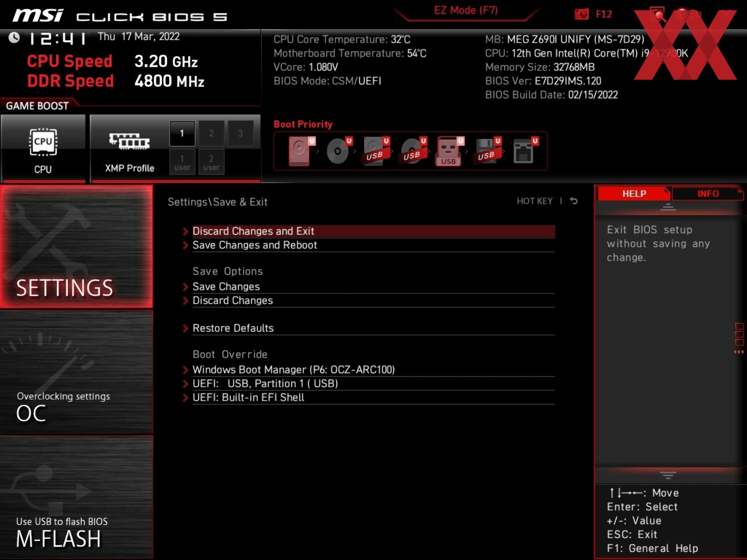
Task: Click the Settings\Save & Exit breadcrumb
Action: tap(217, 202)
